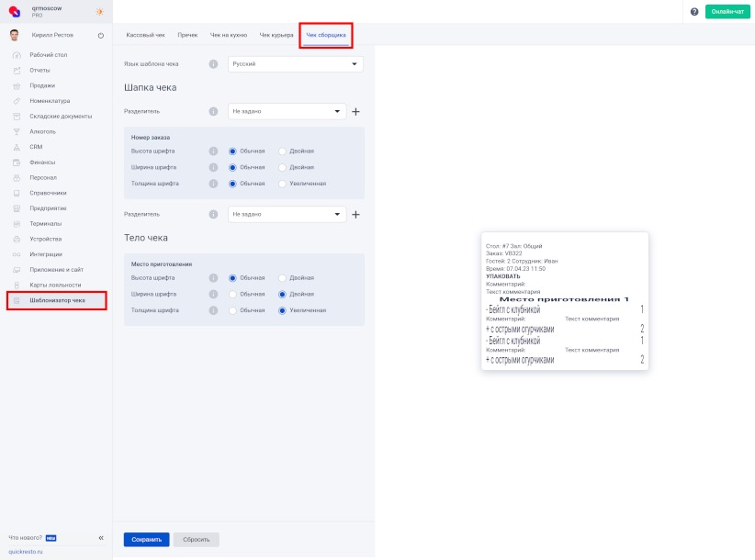Click the Устройства sidebar icon
This screenshot has height=560, width=755.
pyautogui.click(x=17, y=239)
